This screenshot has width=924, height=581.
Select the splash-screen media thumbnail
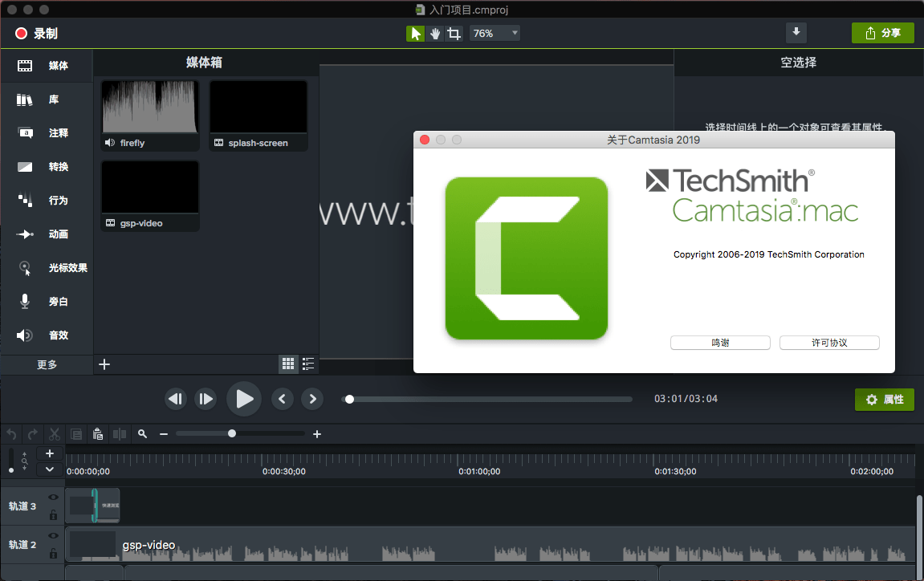pyautogui.click(x=258, y=116)
